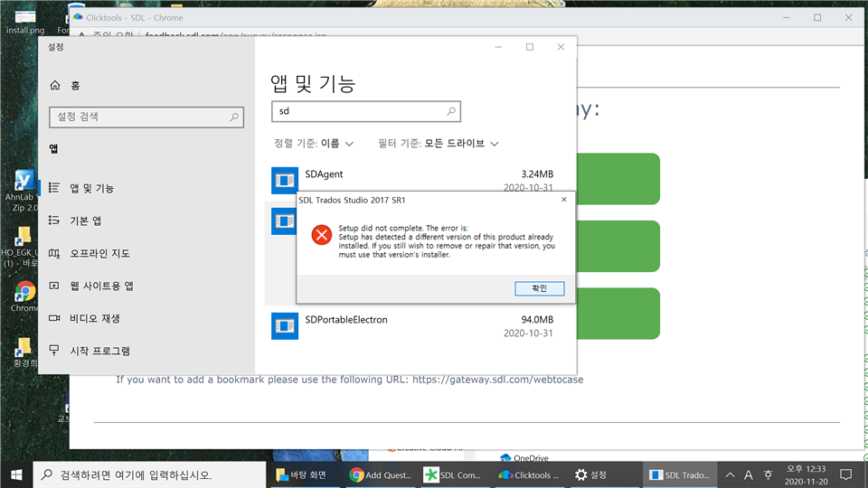Click the SDAgent app icon
868x488 pixels.
(x=285, y=181)
